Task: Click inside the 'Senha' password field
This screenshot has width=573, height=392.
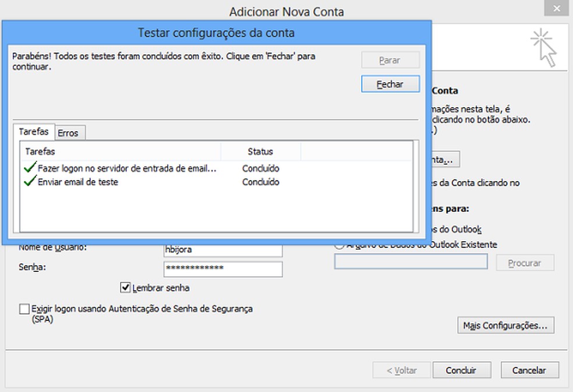Action: [222, 269]
